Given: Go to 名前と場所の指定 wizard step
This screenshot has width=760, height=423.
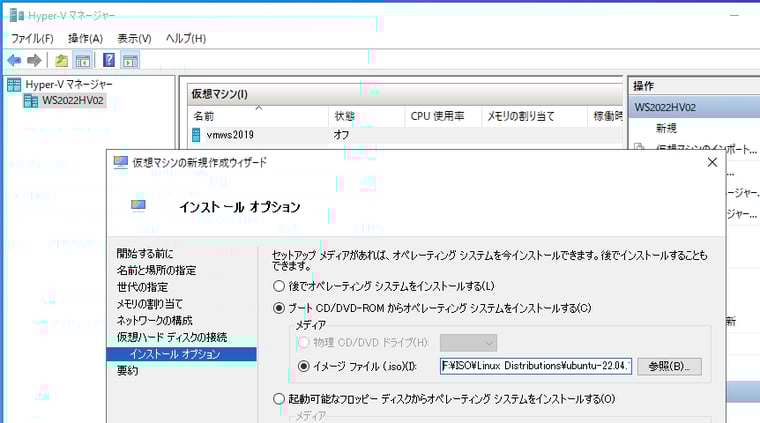Looking at the screenshot, I should pos(157,270).
